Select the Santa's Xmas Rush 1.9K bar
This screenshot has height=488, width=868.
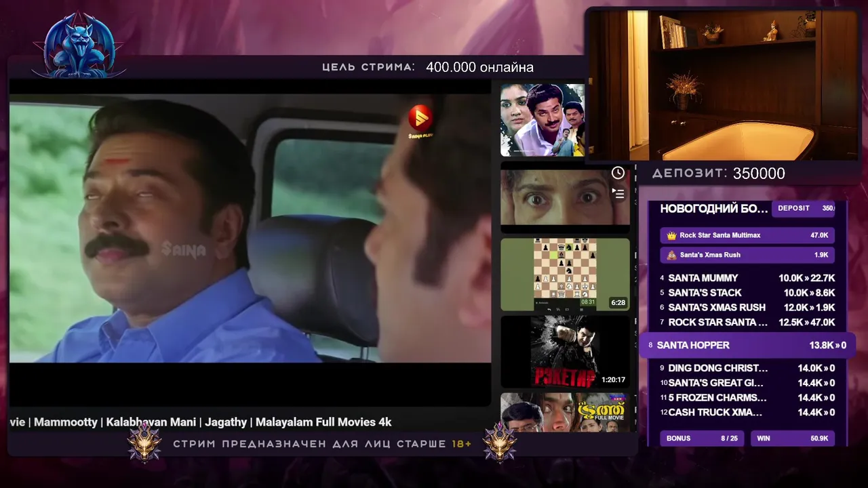coord(747,255)
